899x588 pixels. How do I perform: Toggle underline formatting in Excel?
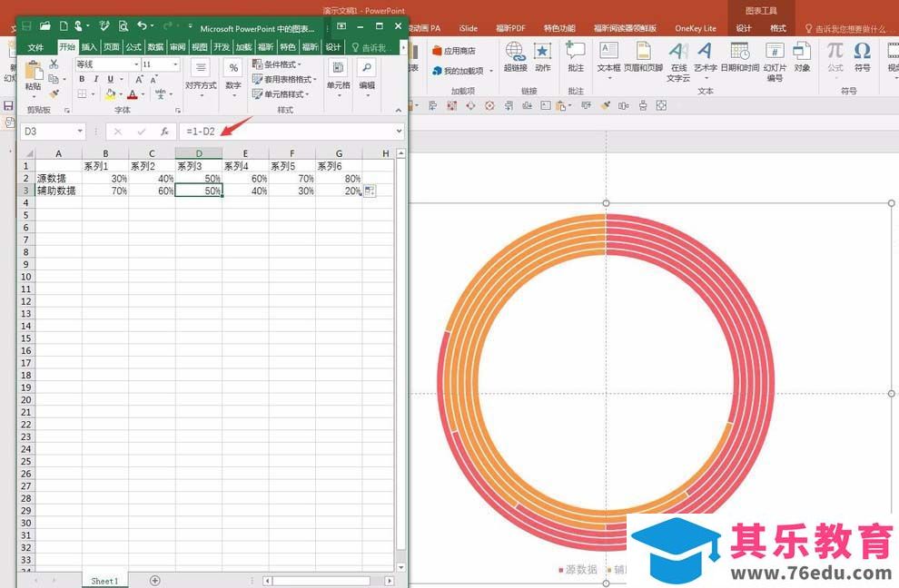[110, 79]
